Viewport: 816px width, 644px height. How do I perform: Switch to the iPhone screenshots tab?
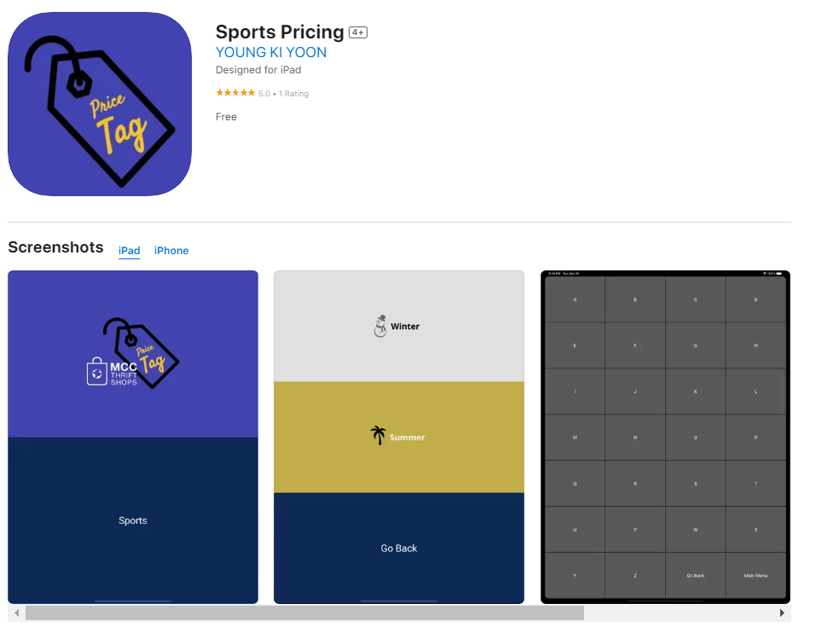pyautogui.click(x=171, y=251)
